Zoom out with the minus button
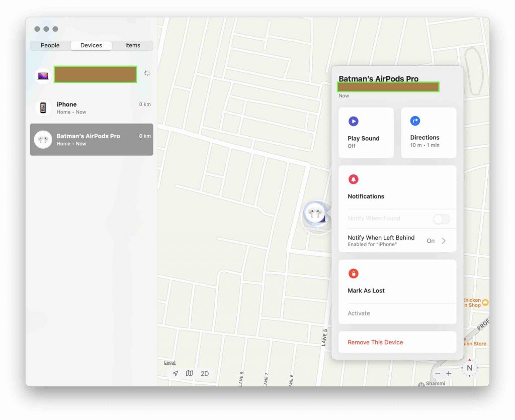Image resolution: width=515 pixels, height=420 pixels. coord(438,373)
